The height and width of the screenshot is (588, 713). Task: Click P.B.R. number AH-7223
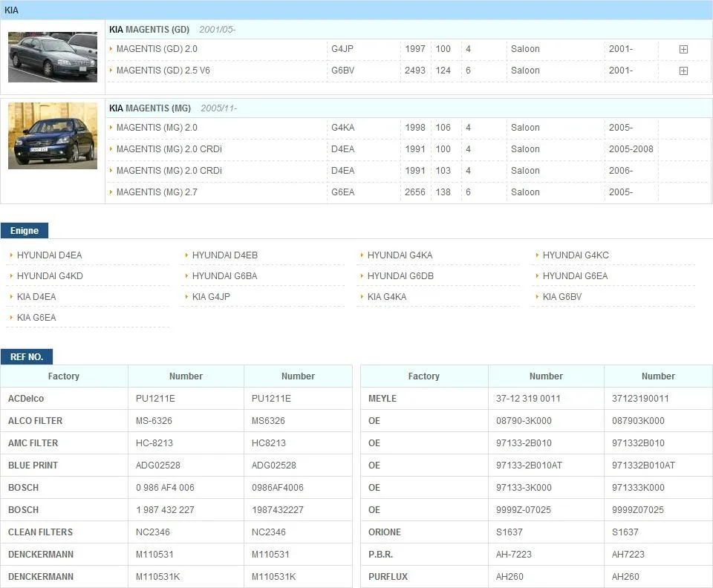click(513, 555)
